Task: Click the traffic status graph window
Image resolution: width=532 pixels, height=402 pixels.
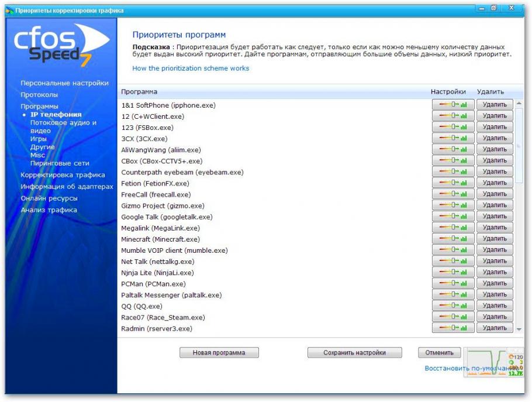Action: pos(494,362)
